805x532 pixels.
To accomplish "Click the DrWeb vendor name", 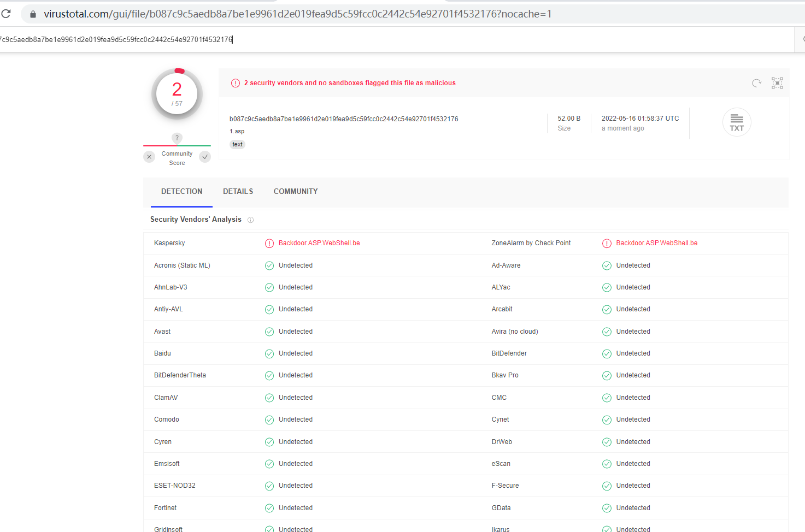I will coord(502,442).
